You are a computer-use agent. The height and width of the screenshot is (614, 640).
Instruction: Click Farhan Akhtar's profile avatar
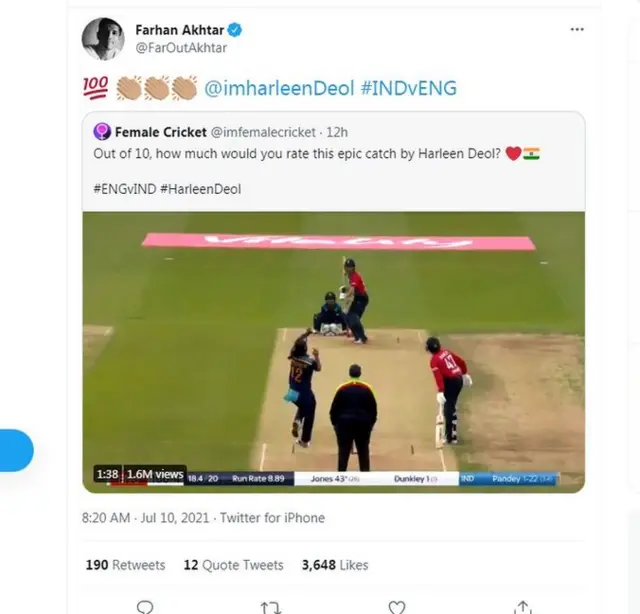(104, 38)
